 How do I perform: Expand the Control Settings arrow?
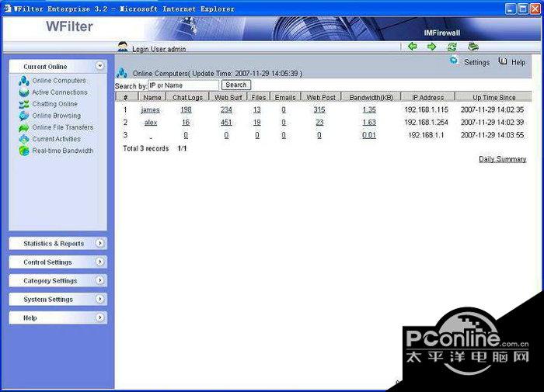100,262
